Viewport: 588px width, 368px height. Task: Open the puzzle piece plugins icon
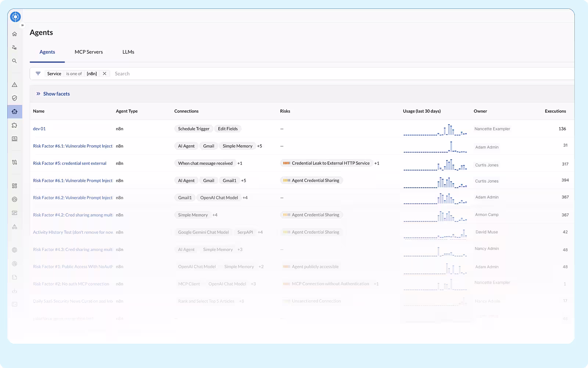pyautogui.click(x=15, y=125)
